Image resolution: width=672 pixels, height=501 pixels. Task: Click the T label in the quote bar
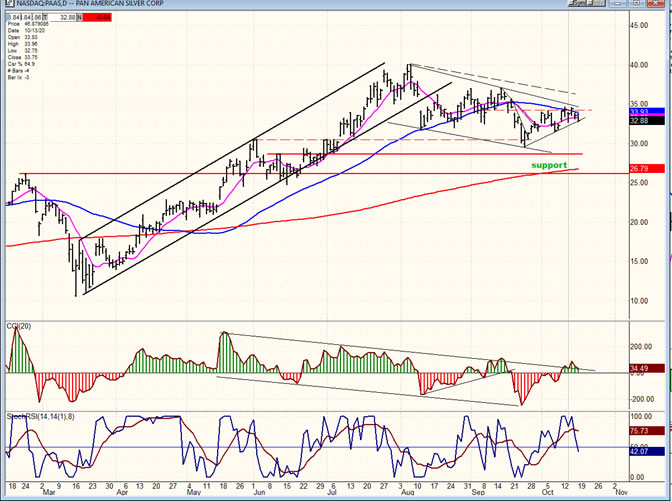point(45,18)
